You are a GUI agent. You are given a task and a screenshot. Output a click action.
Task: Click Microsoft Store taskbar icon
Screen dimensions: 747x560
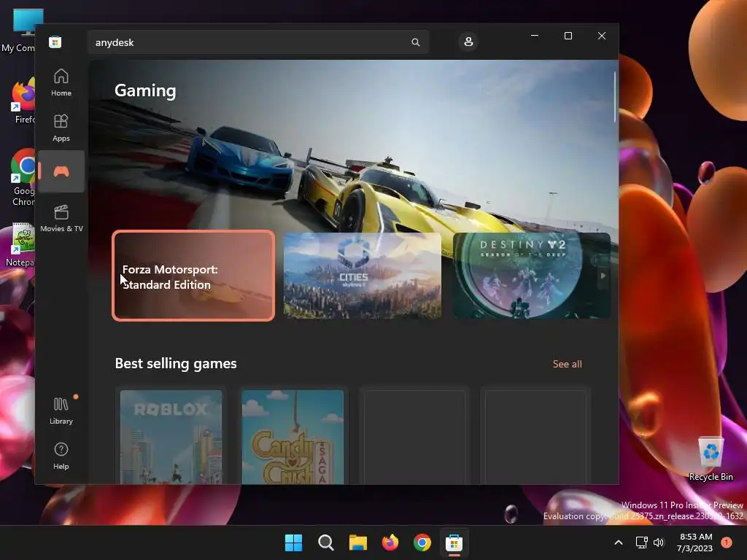[454, 542]
